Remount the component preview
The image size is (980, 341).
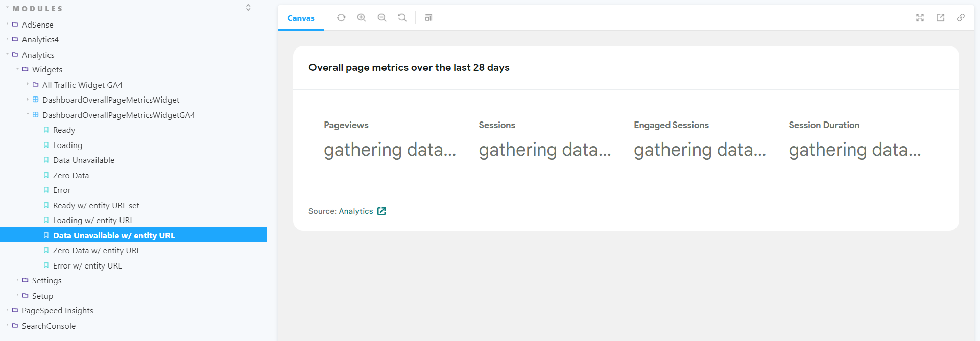(341, 17)
